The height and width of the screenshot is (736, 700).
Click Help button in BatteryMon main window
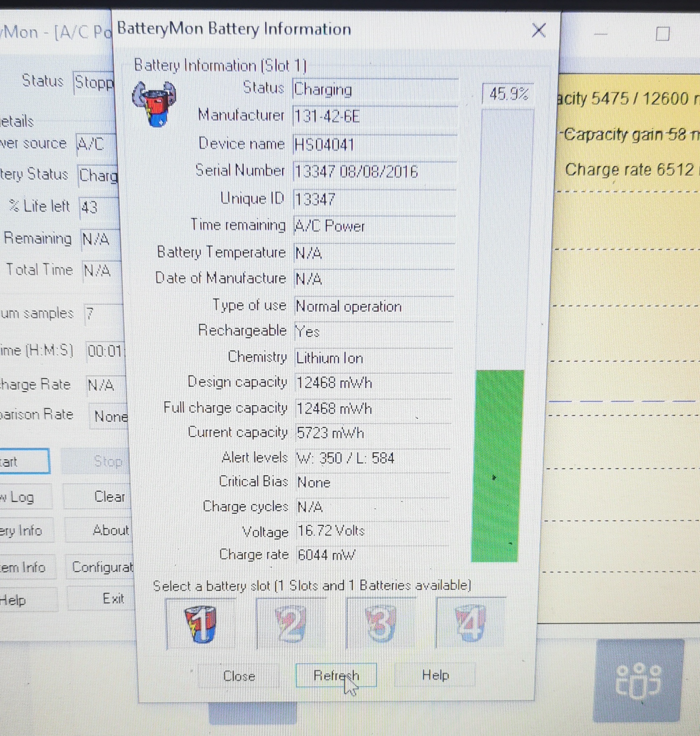28,600
